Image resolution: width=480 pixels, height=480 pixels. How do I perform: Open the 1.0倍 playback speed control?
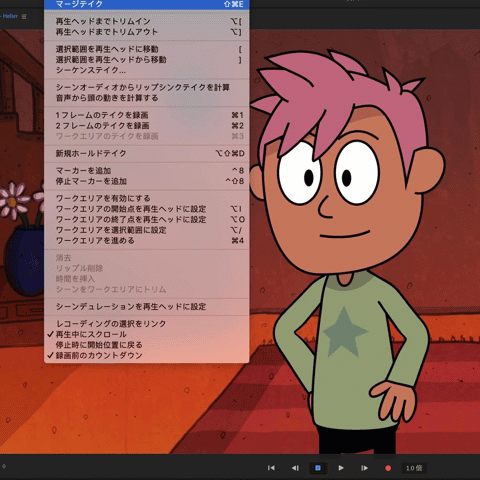(414, 468)
